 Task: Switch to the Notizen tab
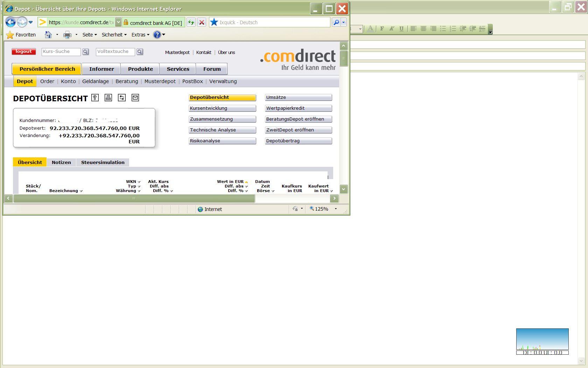(x=61, y=162)
